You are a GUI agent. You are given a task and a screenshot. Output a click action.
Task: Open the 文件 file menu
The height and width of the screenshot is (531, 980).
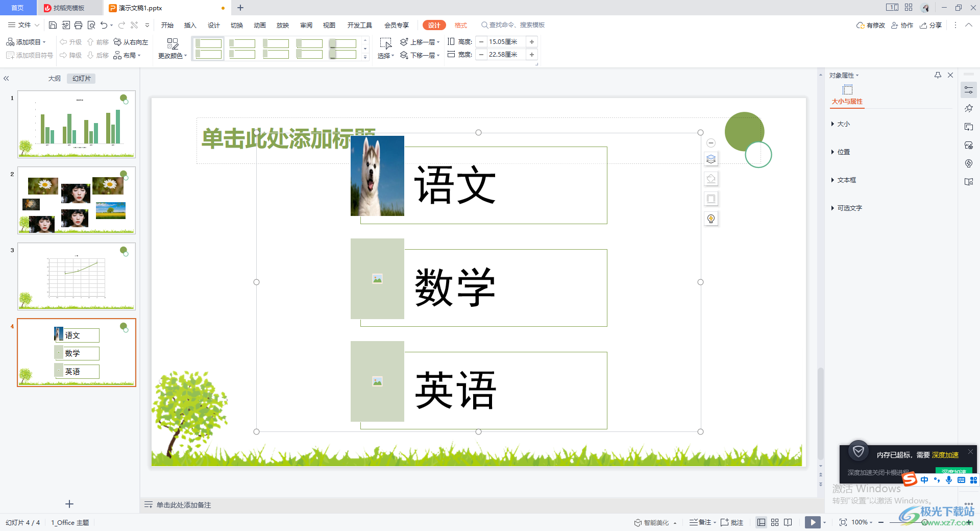[23, 25]
